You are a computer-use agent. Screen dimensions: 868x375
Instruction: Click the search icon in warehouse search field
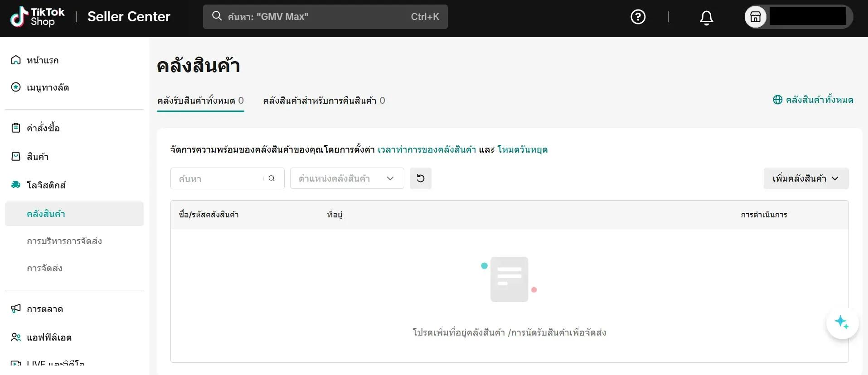272,178
